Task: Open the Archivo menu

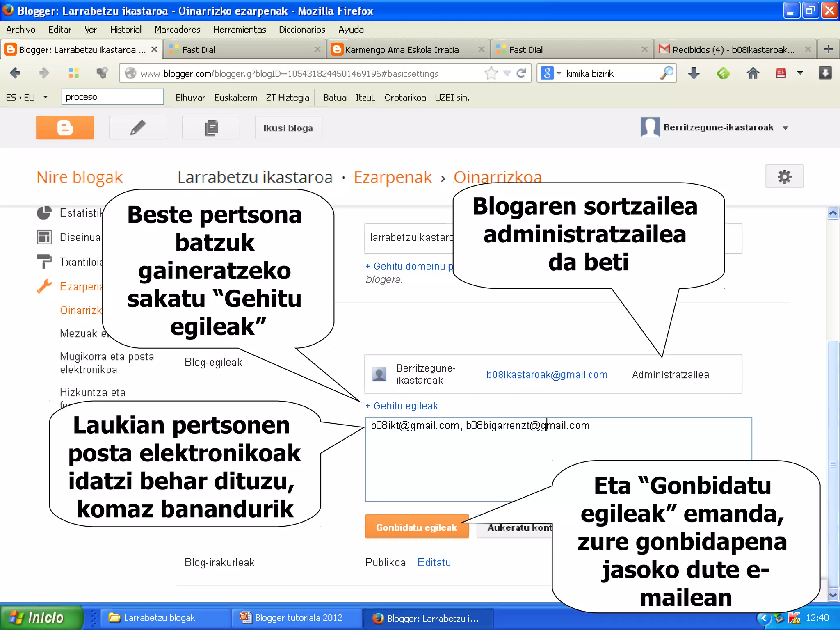Action: point(21,30)
